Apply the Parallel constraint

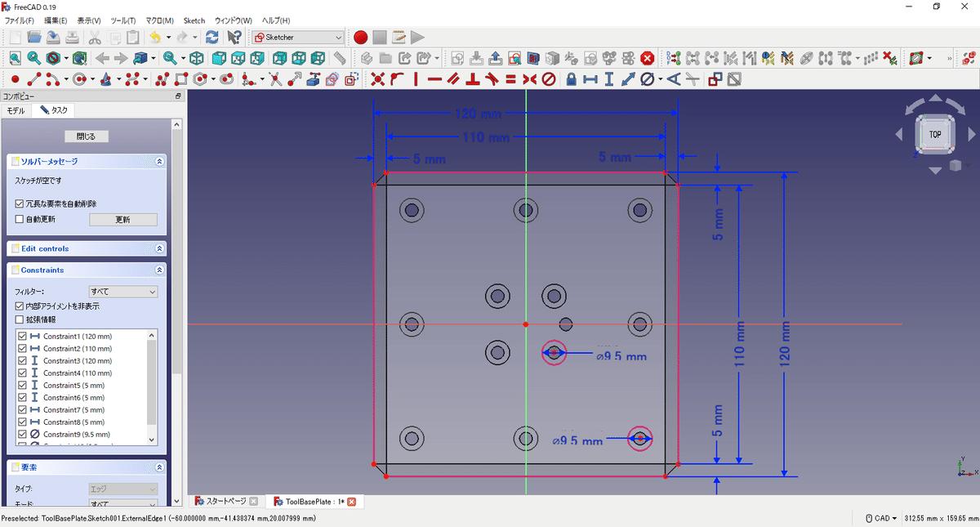point(453,79)
